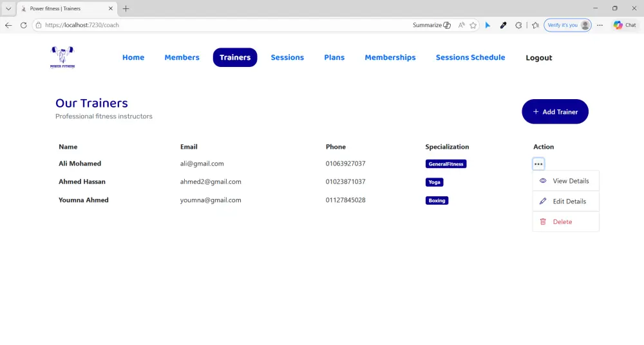
Task: Click the Yoga specialization badge
Action: click(x=434, y=182)
